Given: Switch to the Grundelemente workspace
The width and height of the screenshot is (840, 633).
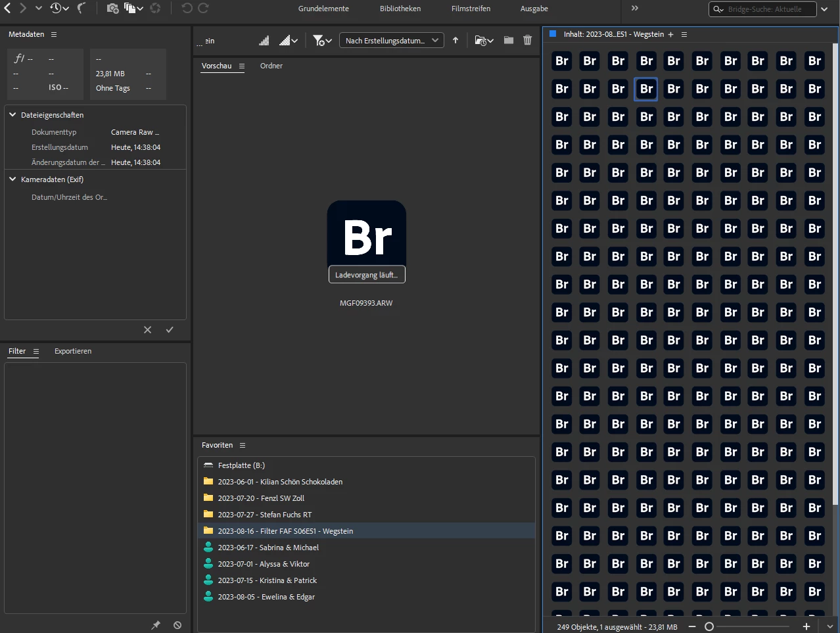Looking at the screenshot, I should click(x=323, y=9).
